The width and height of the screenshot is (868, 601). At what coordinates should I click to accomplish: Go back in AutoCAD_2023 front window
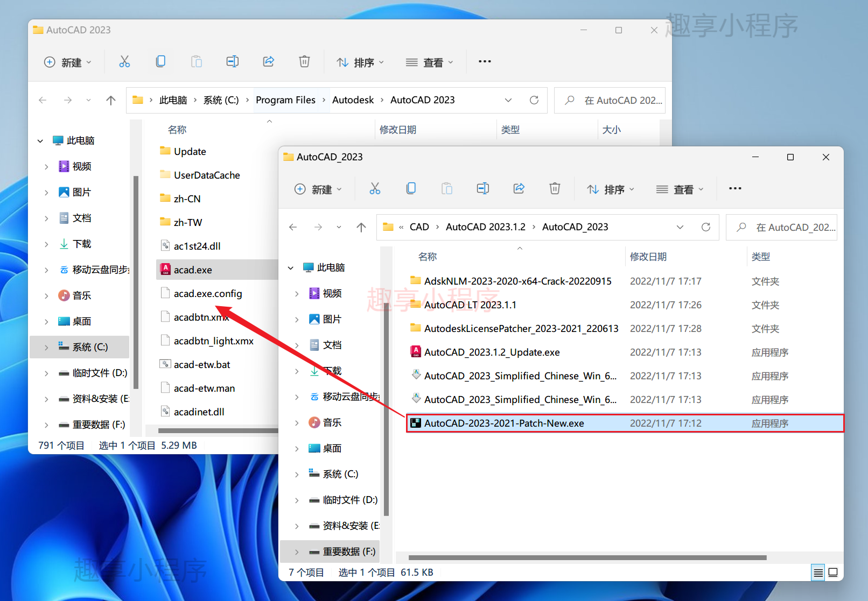pyautogui.click(x=293, y=227)
